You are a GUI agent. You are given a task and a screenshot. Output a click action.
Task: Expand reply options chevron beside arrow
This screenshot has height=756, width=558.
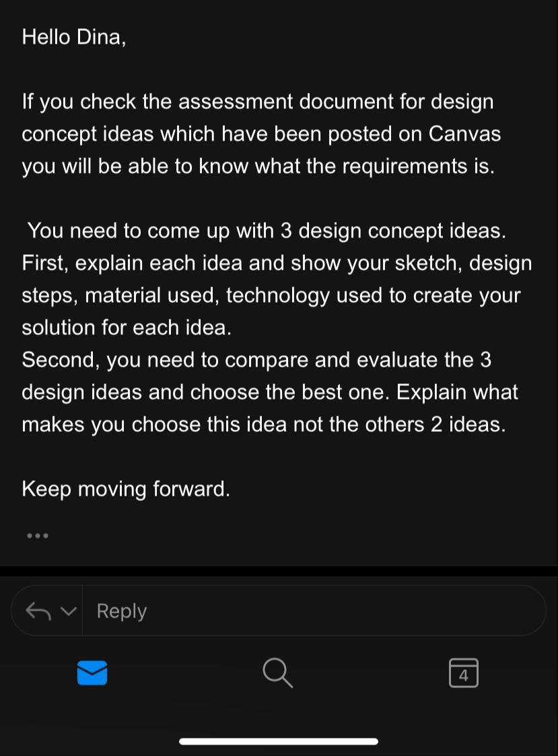[x=69, y=611]
